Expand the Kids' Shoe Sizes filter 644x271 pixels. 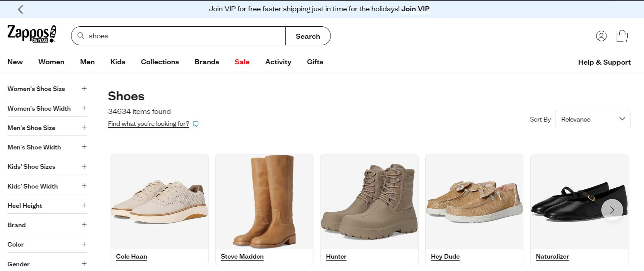tap(47, 166)
